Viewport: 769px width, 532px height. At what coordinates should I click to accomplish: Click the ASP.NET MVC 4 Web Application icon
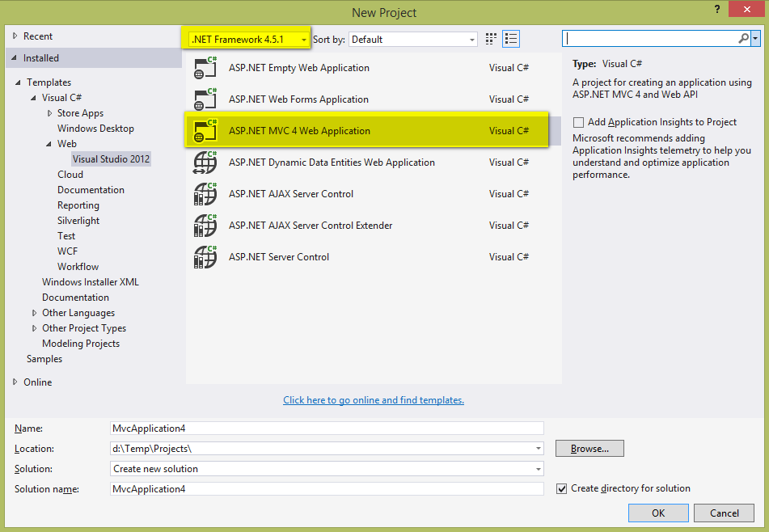205,131
